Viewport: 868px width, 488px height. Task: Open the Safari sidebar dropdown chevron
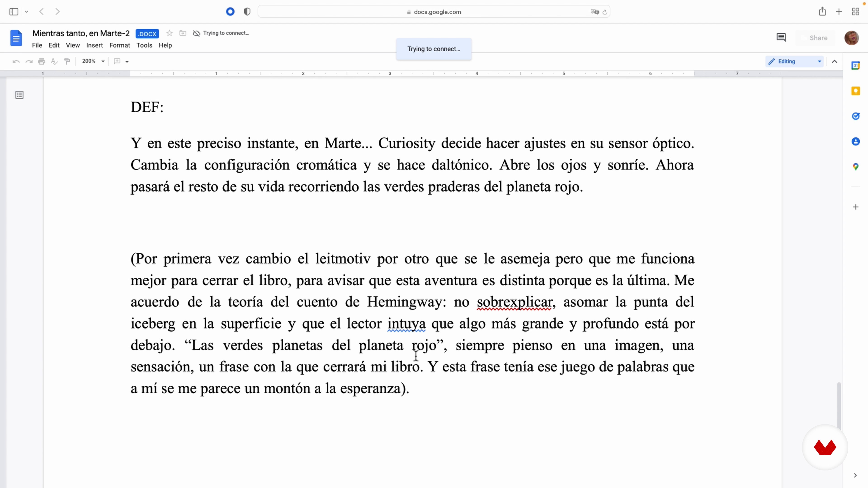(x=26, y=12)
